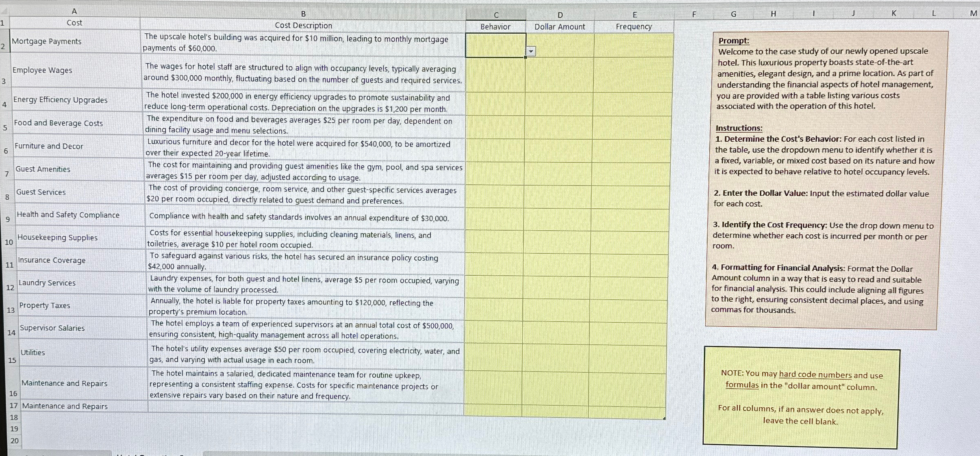Select column D header

(x=560, y=15)
